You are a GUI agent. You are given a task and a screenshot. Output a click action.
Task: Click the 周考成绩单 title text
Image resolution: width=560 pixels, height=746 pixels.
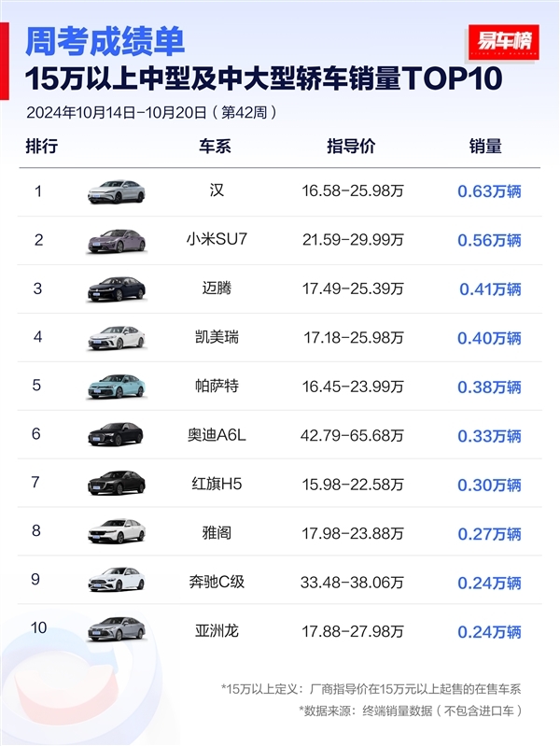[x=104, y=41]
